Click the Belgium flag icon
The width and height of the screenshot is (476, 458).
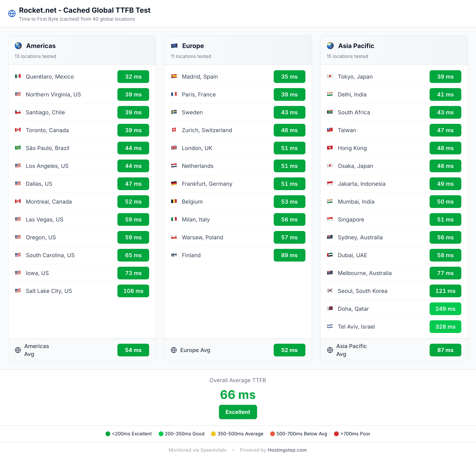click(x=174, y=201)
